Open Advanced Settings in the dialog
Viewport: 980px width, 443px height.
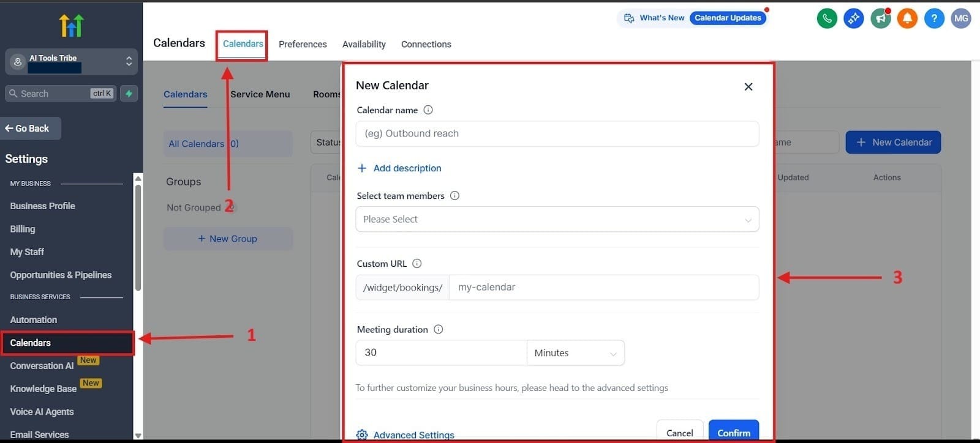tap(413, 435)
